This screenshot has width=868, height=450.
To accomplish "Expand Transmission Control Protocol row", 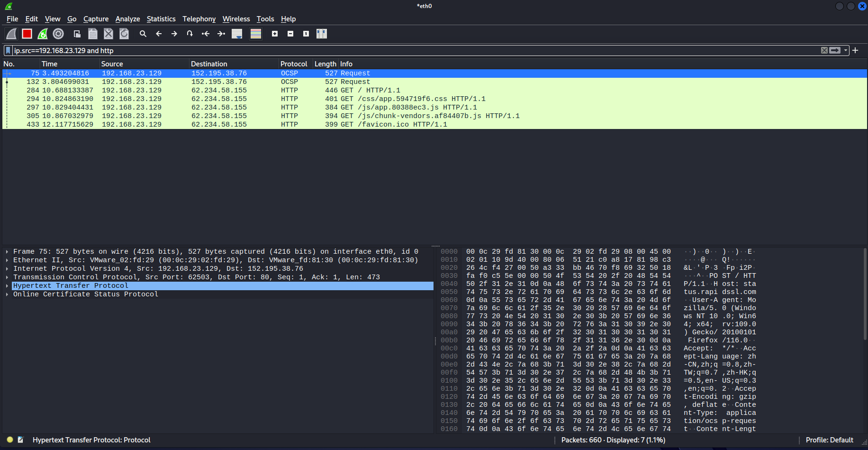I will [x=7, y=277].
